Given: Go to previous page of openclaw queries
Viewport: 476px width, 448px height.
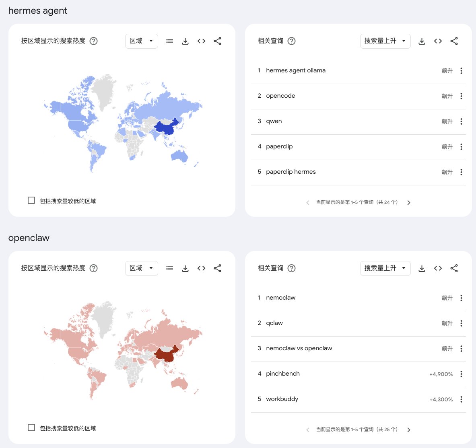Looking at the screenshot, I should [308, 430].
